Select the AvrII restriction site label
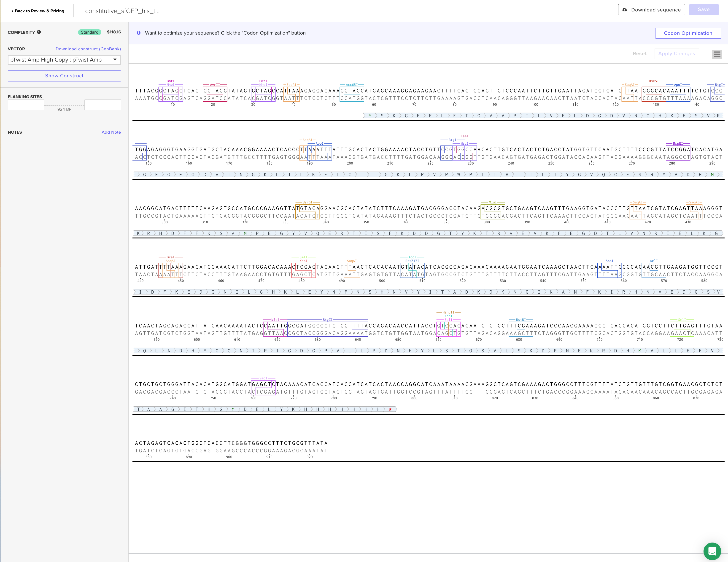This screenshot has width=728, height=562. point(215,85)
